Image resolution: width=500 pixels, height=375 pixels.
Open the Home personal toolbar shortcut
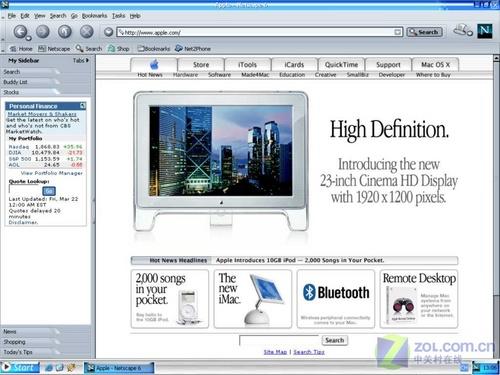pyautogui.click(x=21, y=49)
